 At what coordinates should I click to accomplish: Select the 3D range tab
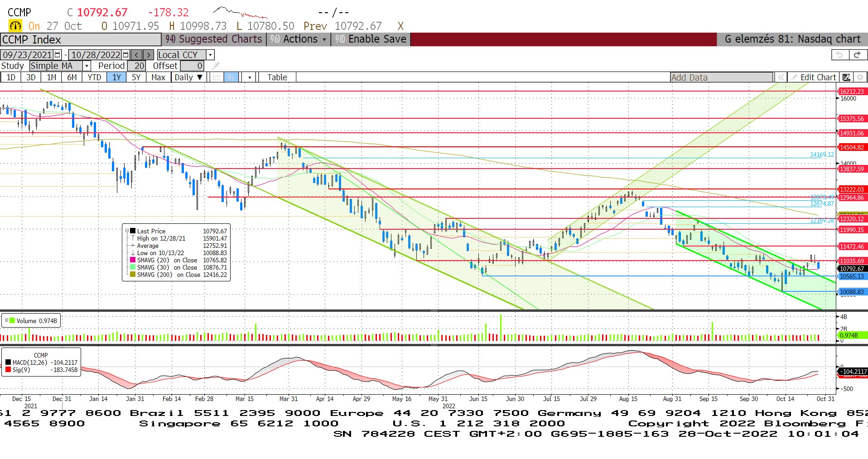click(x=31, y=77)
